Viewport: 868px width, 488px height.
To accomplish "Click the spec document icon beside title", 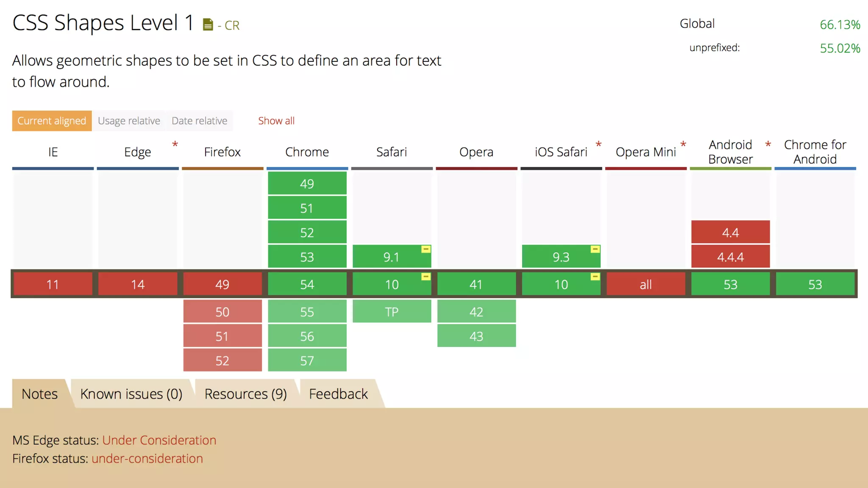I will coord(208,25).
